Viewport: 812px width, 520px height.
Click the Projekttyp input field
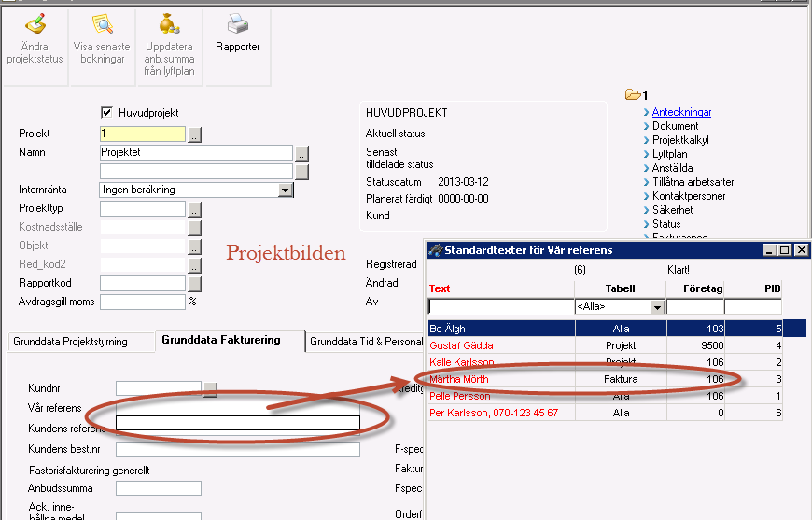(x=143, y=209)
